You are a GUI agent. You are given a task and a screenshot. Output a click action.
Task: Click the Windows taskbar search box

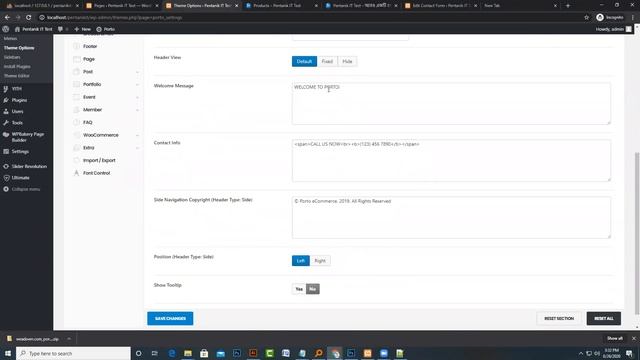pos(73,353)
